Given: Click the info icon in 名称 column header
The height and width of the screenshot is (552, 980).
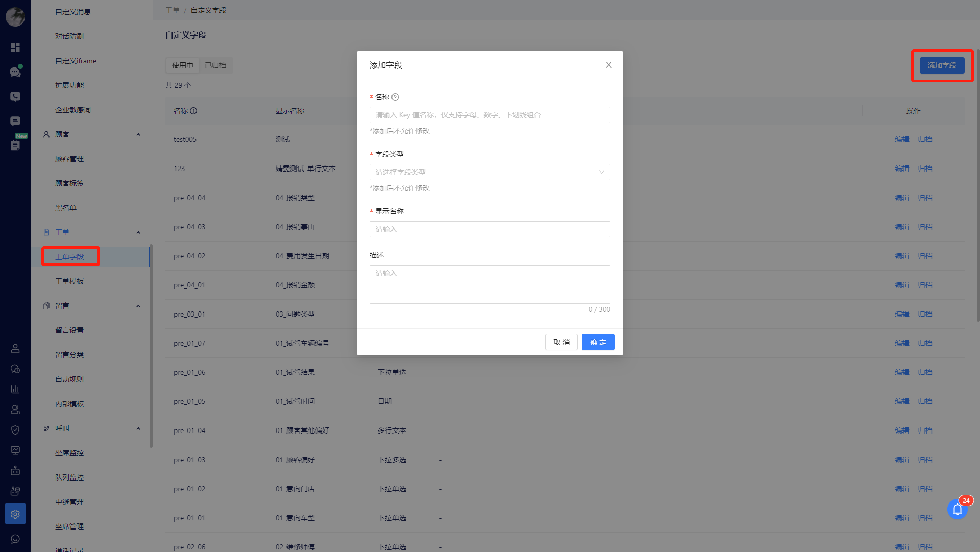Looking at the screenshot, I should pos(193,111).
